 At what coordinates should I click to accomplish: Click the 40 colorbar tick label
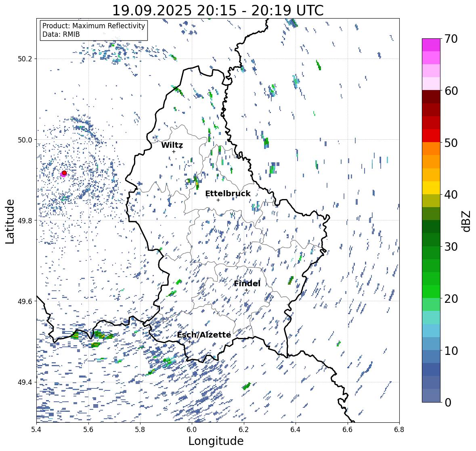[x=451, y=195]
